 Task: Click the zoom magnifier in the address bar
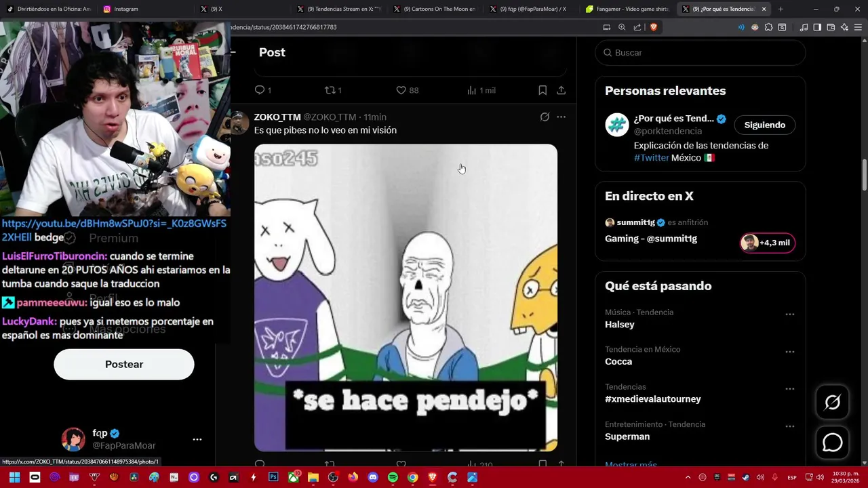pyautogui.click(x=622, y=27)
